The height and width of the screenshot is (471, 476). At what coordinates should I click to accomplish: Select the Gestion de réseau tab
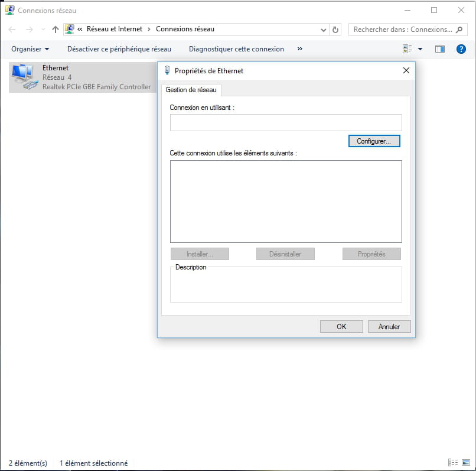click(x=191, y=90)
